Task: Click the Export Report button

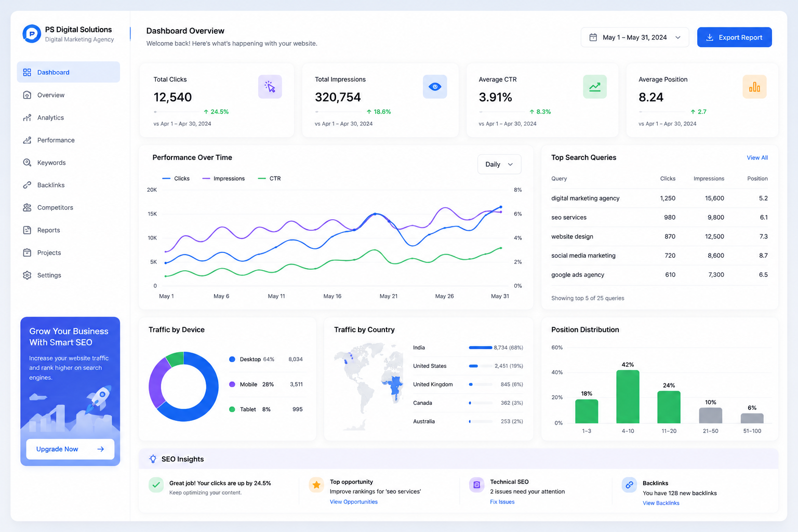Action: click(734, 37)
